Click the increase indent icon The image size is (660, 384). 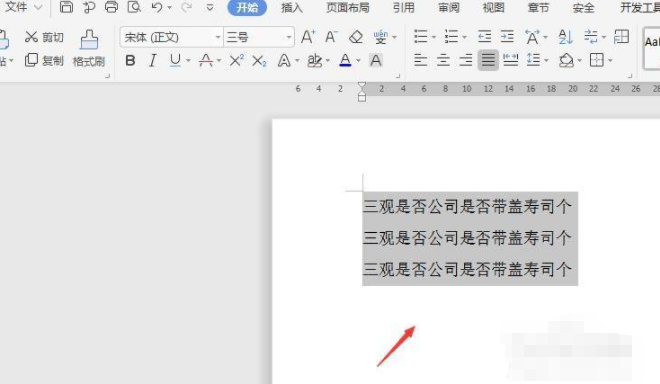(x=507, y=37)
